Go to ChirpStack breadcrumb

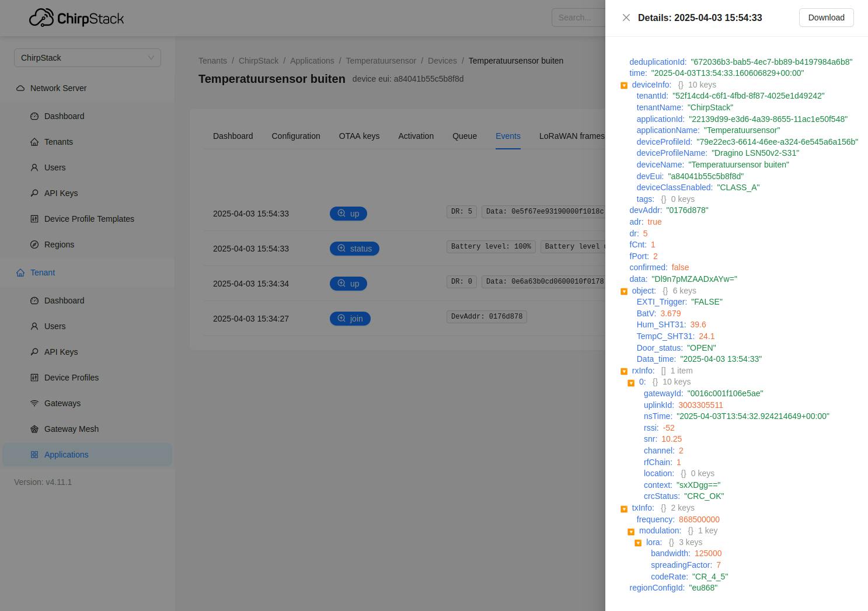coord(259,61)
